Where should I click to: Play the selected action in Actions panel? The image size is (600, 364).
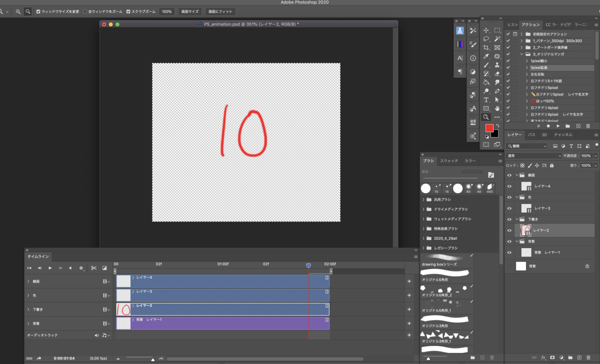[558, 126]
